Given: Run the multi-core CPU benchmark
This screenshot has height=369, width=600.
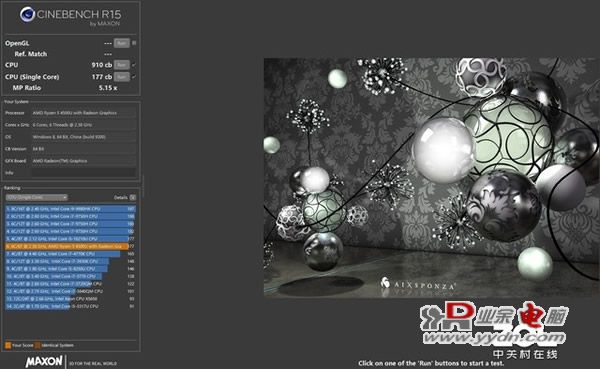Looking at the screenshot, I should coord(122,65).
